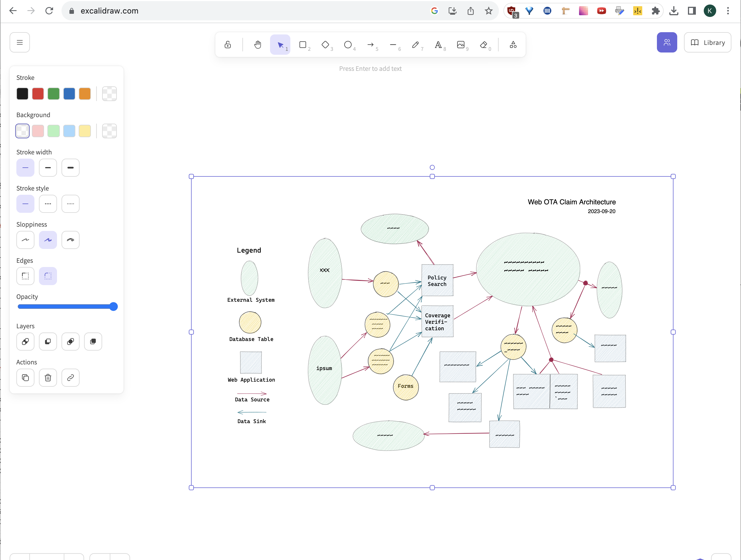Image resolution: width=741 pixels, height=560 pixels.
Task: Open the stroke custom color picker
Action: (x=109, y=93)
